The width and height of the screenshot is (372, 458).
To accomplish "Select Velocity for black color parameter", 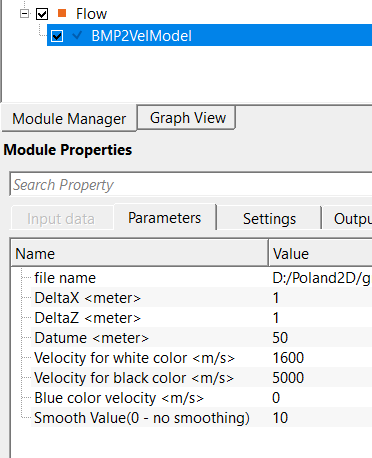I will point(134,378).
